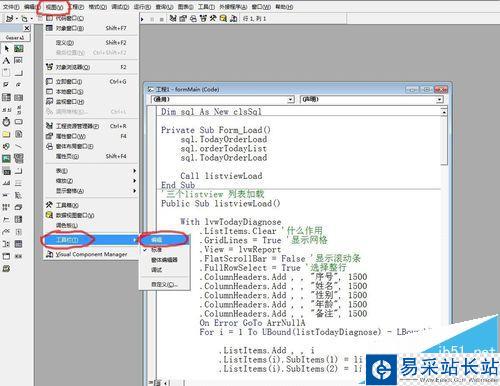
Task: Toggle the 窗体编辑器 toolbar option
Action: pyautogui.click(x=165, y=260)
